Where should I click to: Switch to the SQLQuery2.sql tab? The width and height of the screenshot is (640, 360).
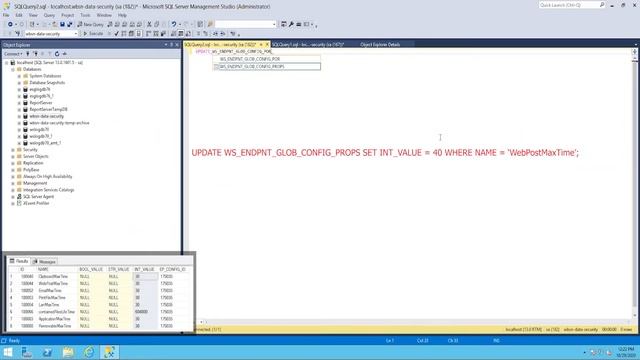point(220,44)
